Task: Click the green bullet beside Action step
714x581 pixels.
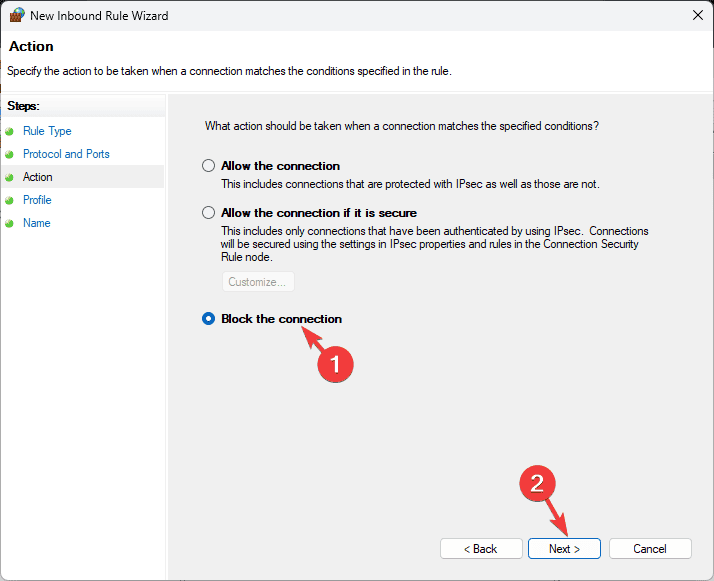Action: 10,177
